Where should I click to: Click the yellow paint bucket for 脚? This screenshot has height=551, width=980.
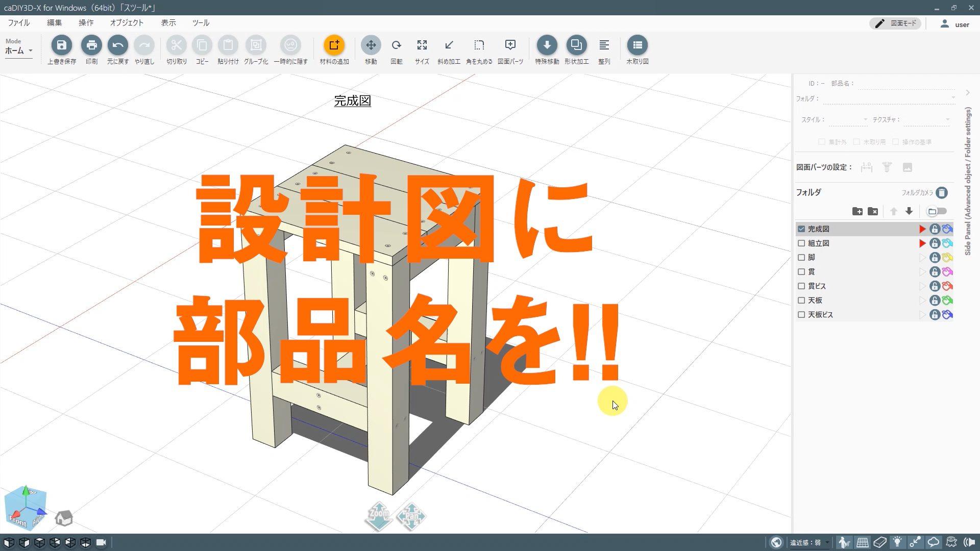coord(947,258)
